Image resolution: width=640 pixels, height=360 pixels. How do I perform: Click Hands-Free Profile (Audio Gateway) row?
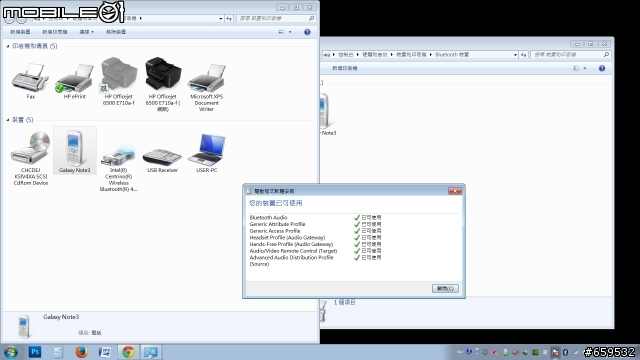(x=316, y=244)
